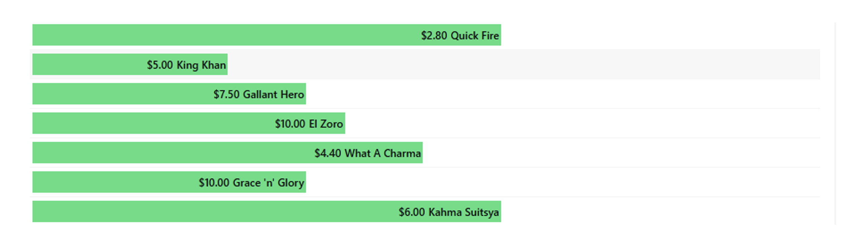Pick the $10.00 El Zoro bar
Viewport: 868px width, 236px height.
pos(189,123)
